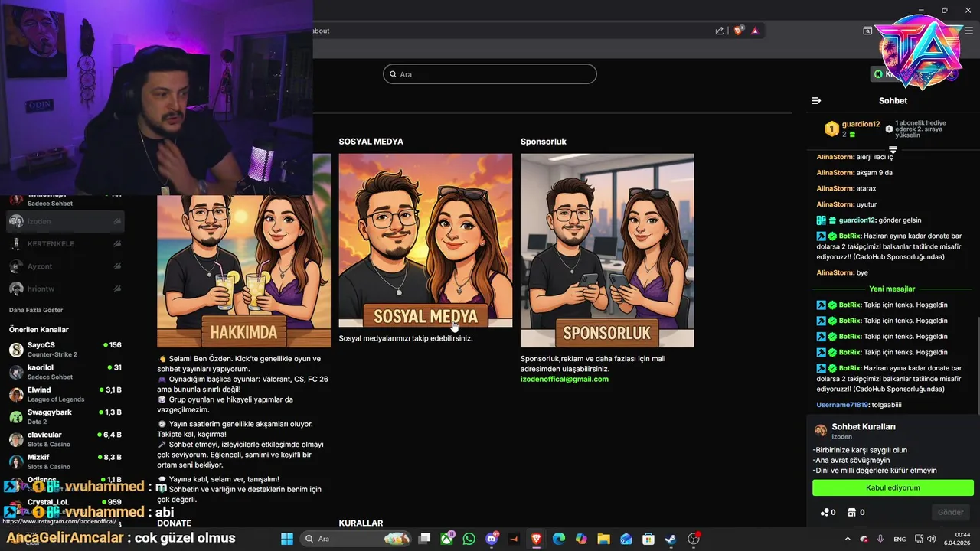Open Microsoft Edge from the taskbar
This screenshot has width=980, height=551.
tap(559, 539)
